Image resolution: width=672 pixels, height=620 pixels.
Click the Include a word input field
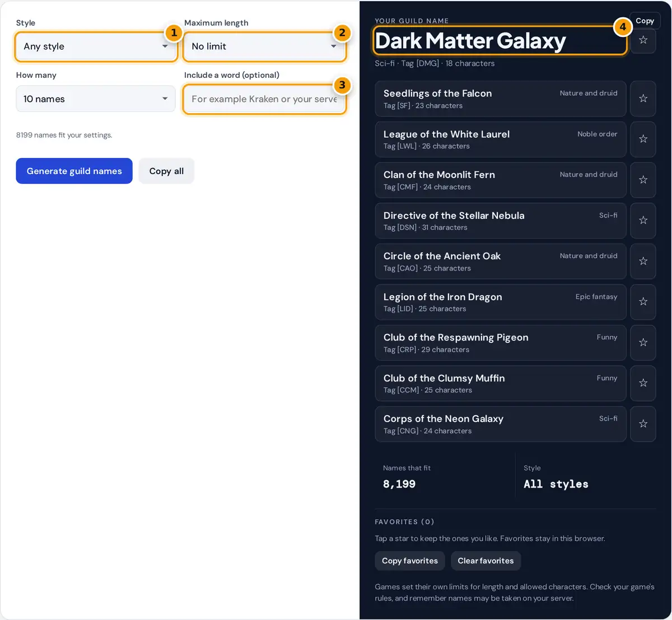264,99
